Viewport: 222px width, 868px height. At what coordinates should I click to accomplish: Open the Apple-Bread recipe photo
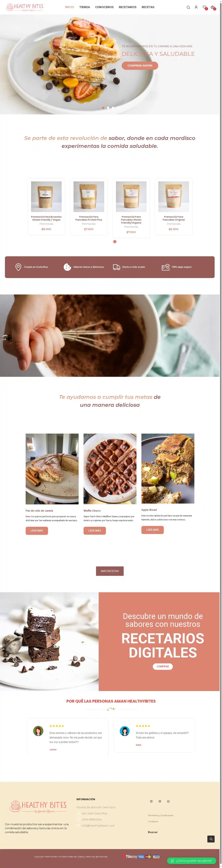click(x=168, y=468)
